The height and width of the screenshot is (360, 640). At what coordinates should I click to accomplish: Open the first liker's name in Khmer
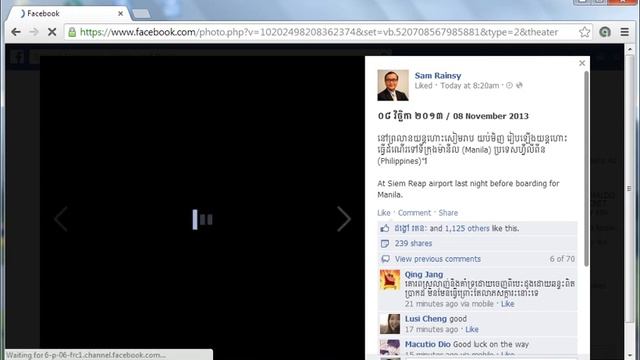[x=410, y=229]
